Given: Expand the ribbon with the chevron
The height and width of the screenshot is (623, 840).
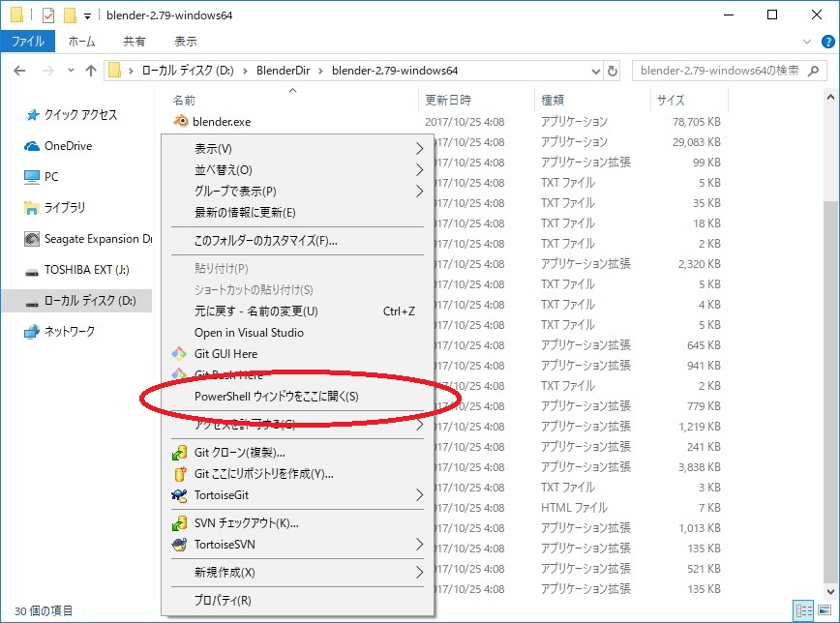Looking at the screenshot, I should point(807,42).
